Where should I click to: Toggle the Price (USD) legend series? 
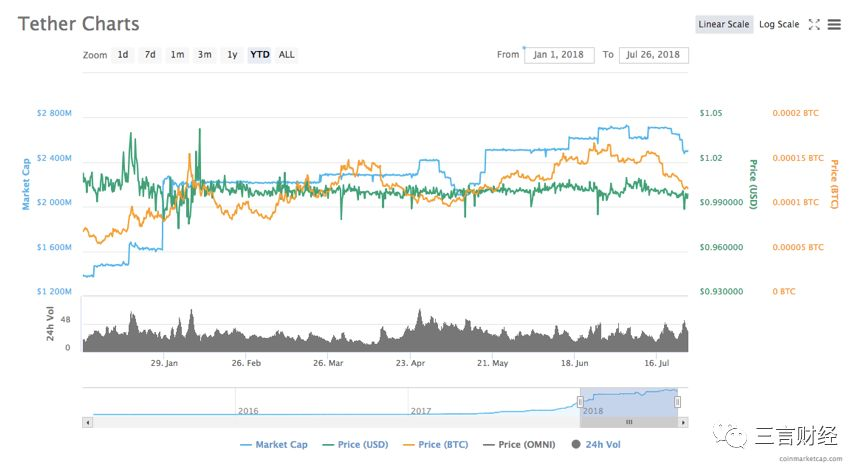pos(355,444)
